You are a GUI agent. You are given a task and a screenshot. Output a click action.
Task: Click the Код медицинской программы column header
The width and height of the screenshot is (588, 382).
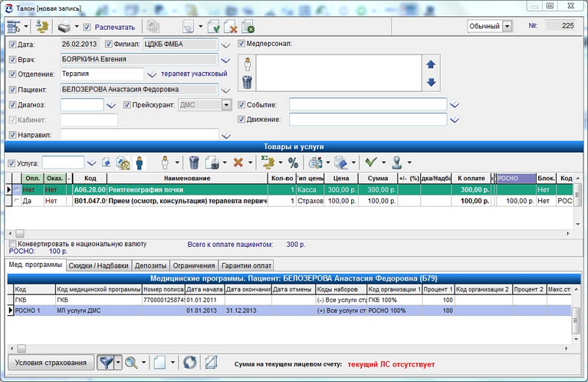tap(99, 289)
